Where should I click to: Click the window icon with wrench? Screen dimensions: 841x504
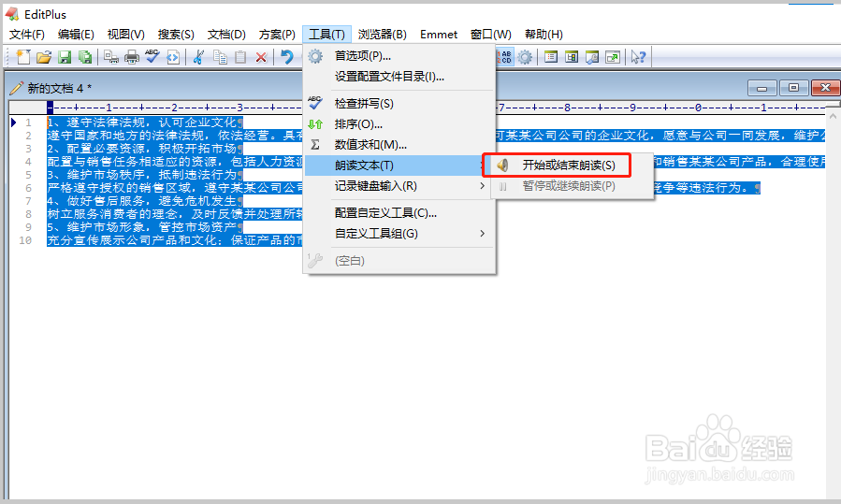pyautogui.click(x=591, y=57)
